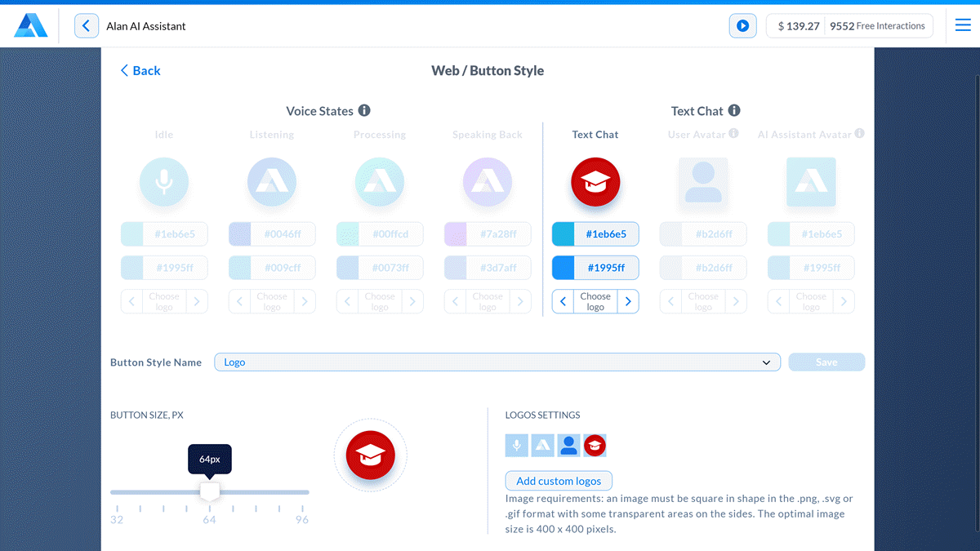Click the Listening state Alan logo icon

271,181
